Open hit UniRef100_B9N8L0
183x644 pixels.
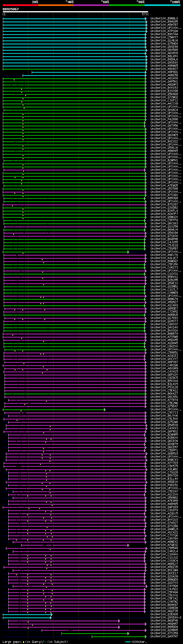click(164, 19)
